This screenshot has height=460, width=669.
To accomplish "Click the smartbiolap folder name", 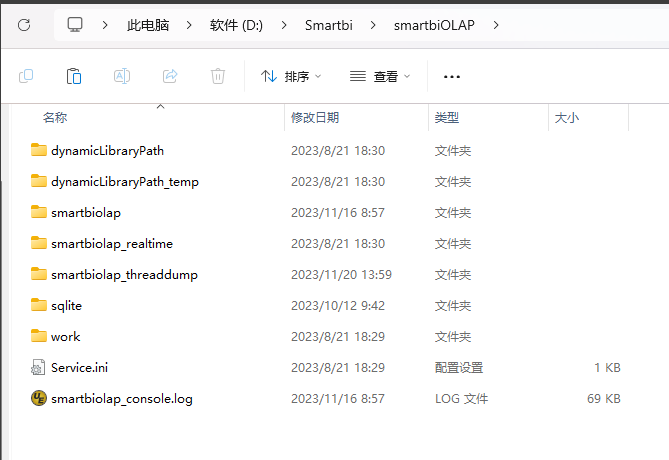I will point(86,213).
